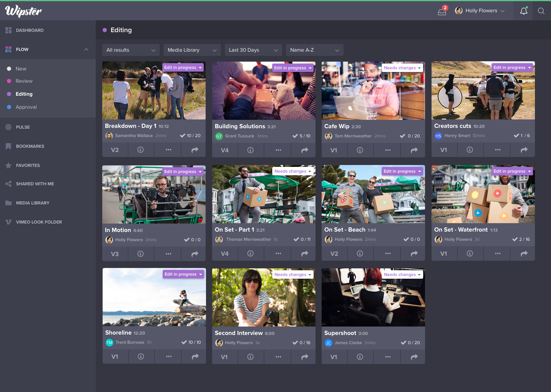551x392 pixels.
Task: Change status on On Set - Waterfront card
Action: click(512, 171)
